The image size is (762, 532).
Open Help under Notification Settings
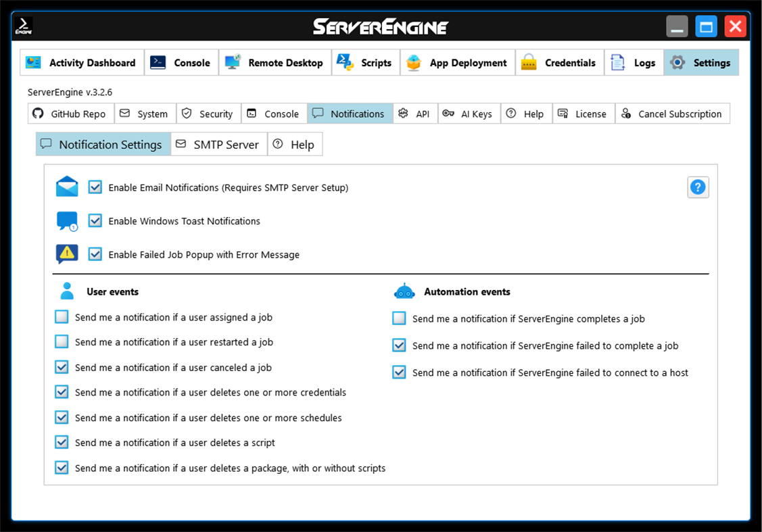295,144
